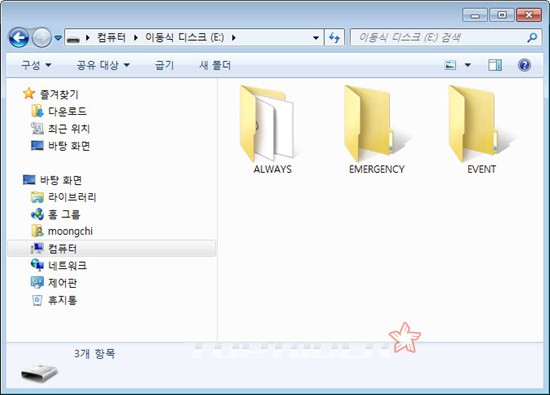Screen dimensions: 550x395
Task: Open the 구성 organize menu
Action: [x=36, y=65]
